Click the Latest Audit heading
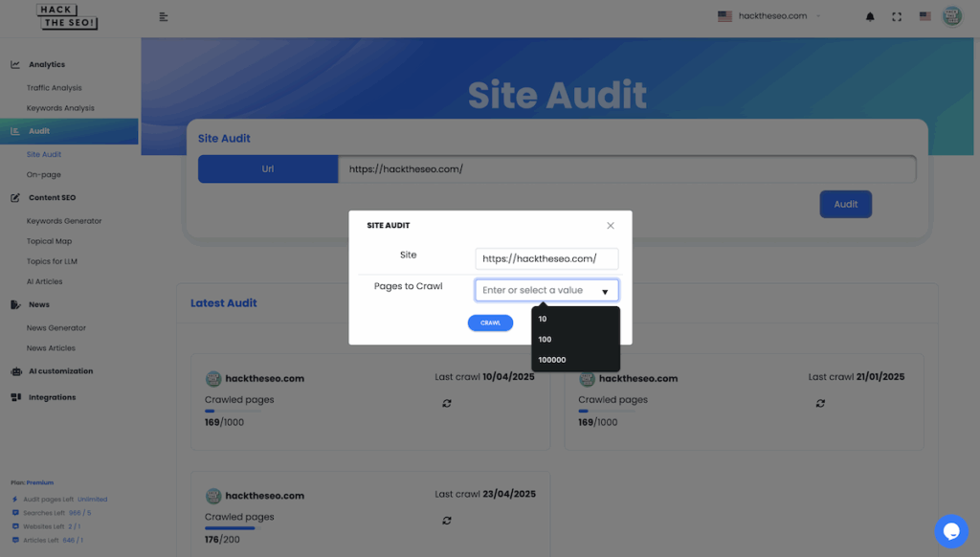Image resolution: width=980 pixels, height=557 pixels. (224, 303)
